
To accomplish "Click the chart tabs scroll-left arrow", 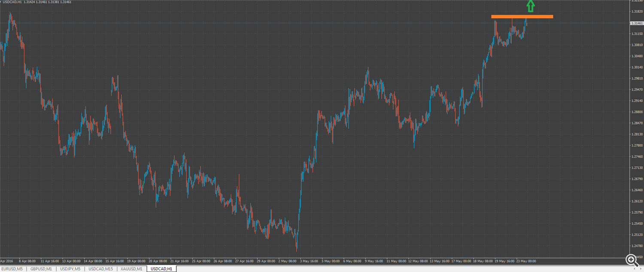I will point(635,269).
